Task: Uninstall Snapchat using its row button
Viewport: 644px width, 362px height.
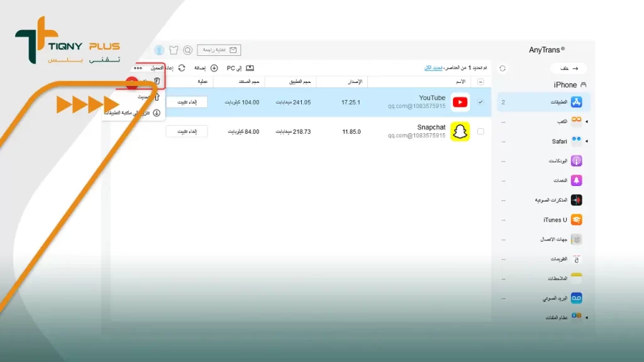Action: pos(187,132)
